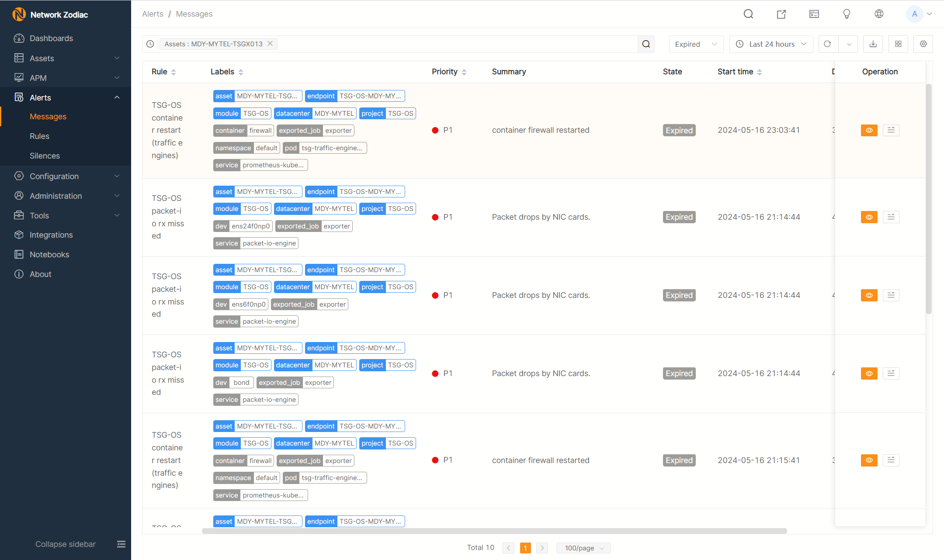The height and width of the screenshot is (560, 944).
Task: Click the download export icon in toolbar
Action: click(873, 44)
